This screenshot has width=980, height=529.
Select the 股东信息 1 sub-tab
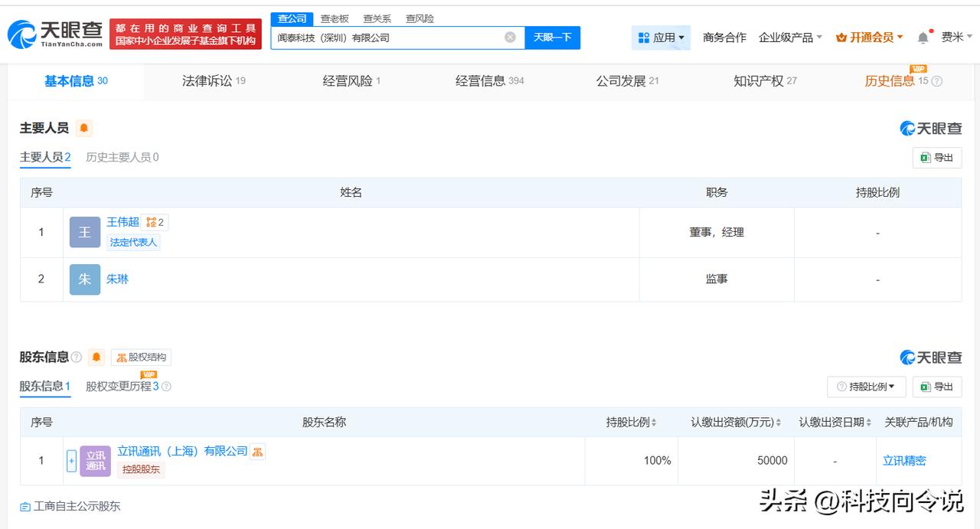(45, 387)
